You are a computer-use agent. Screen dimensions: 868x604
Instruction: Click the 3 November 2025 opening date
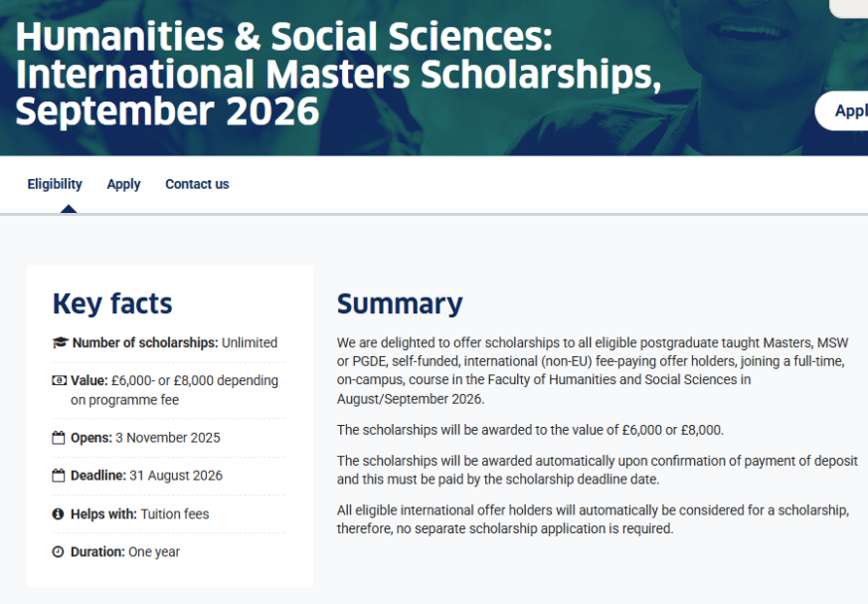(168, 438)
